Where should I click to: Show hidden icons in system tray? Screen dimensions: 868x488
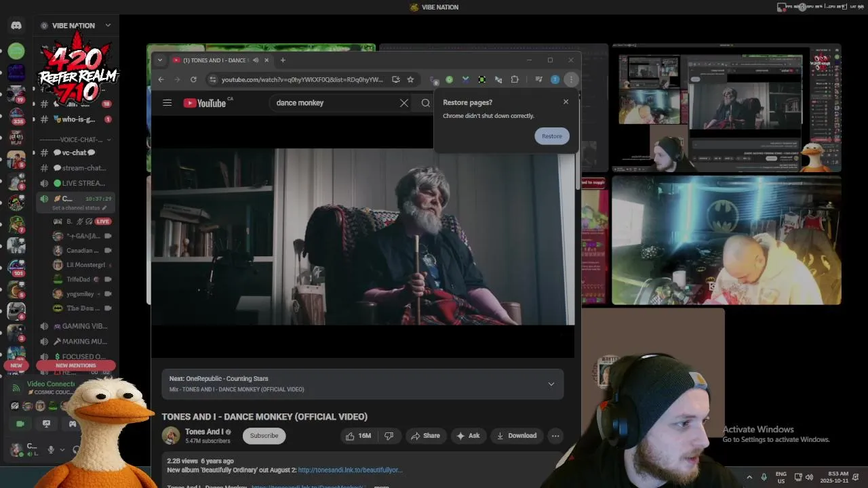(x=749, y=477)
